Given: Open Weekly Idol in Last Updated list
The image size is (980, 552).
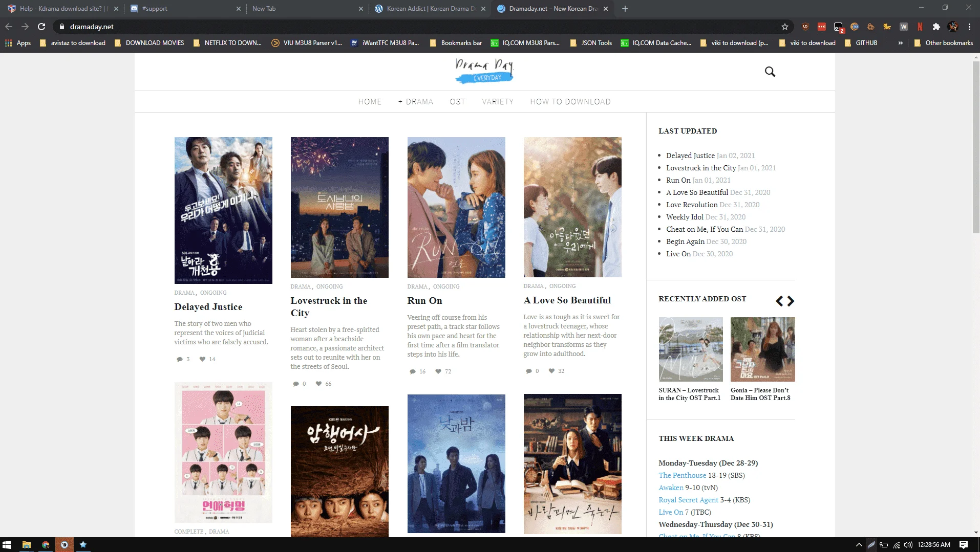Looking at the screenshot, I should (x=685, y=217).
